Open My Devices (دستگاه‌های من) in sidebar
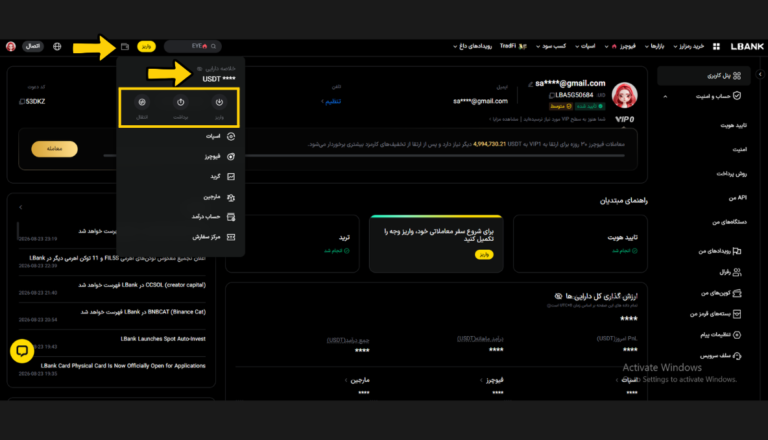Image resolution: width=768 pixels, height=440 pixels. 729,222
